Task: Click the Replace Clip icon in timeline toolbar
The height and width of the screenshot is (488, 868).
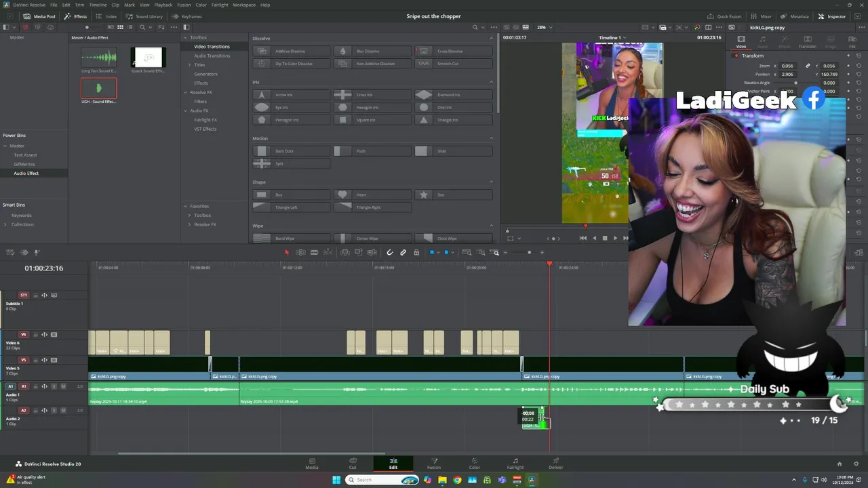Action: pyautogui.click(x=372, y=252)
